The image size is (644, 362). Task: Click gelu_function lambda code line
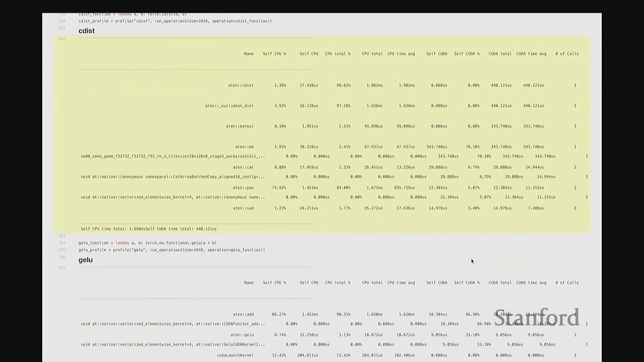pos(148,243)
